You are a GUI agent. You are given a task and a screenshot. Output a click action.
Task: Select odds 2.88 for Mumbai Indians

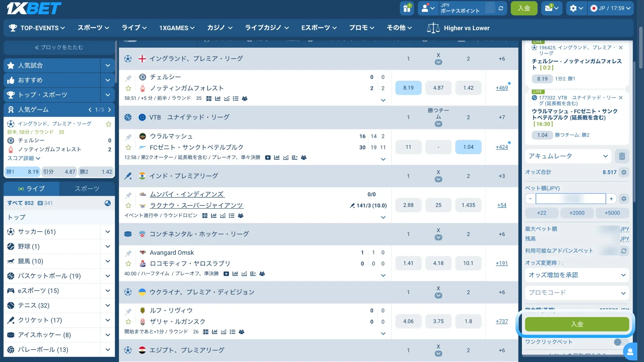coord(408,205)
